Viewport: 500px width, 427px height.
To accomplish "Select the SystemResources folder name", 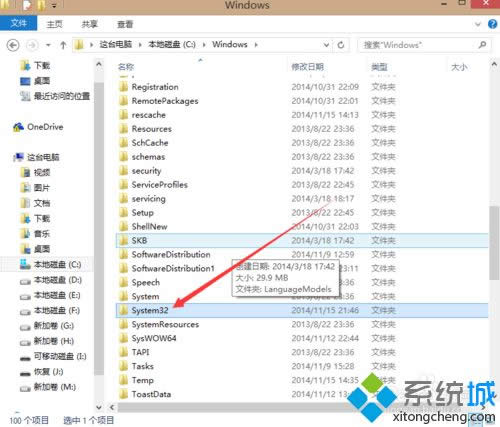I will click(165, 325).
